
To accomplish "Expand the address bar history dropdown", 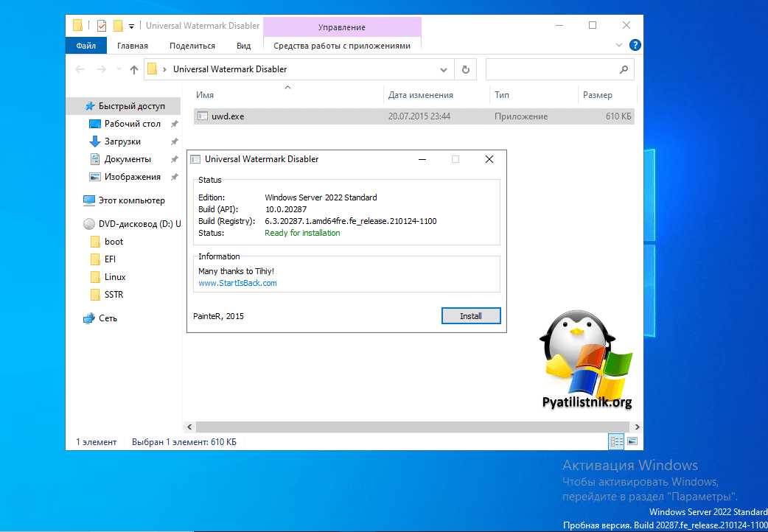I will tap(443, 69).
